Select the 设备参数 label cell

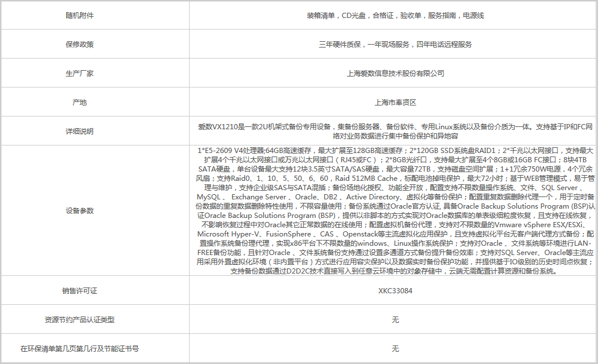[x=95, y=210]
